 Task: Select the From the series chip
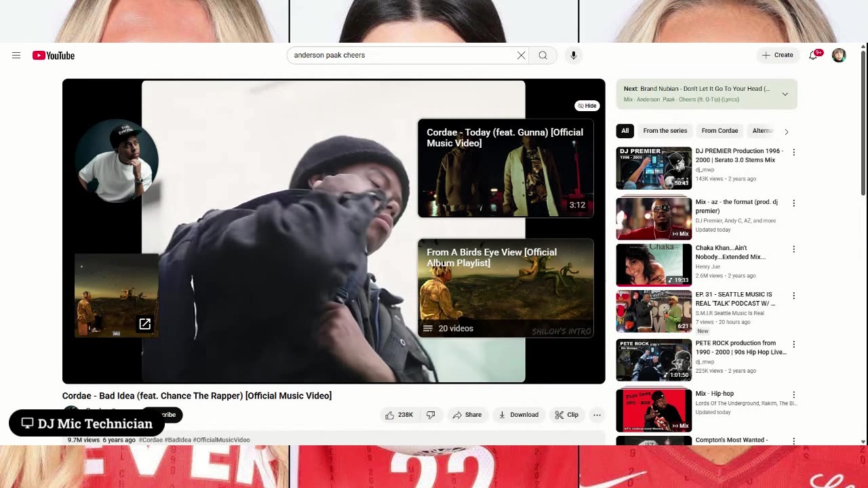click(665, 131)
